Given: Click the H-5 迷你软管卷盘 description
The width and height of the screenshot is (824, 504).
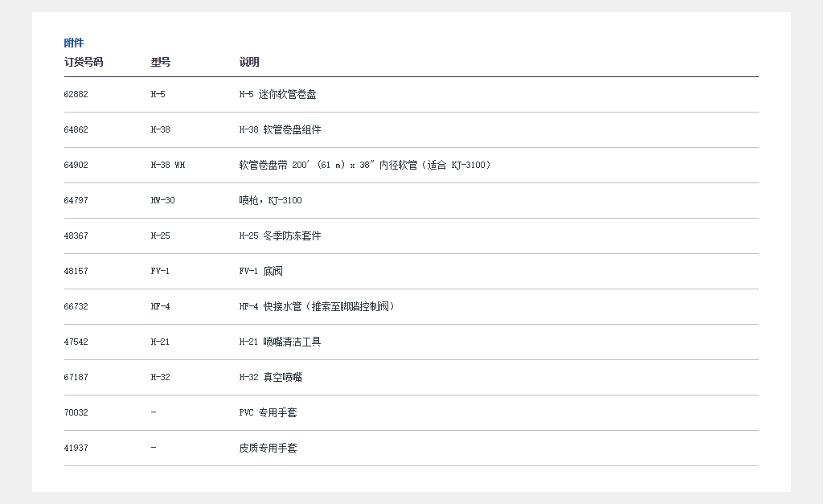Looking at the screenshot, I should [x=277, y=94].
